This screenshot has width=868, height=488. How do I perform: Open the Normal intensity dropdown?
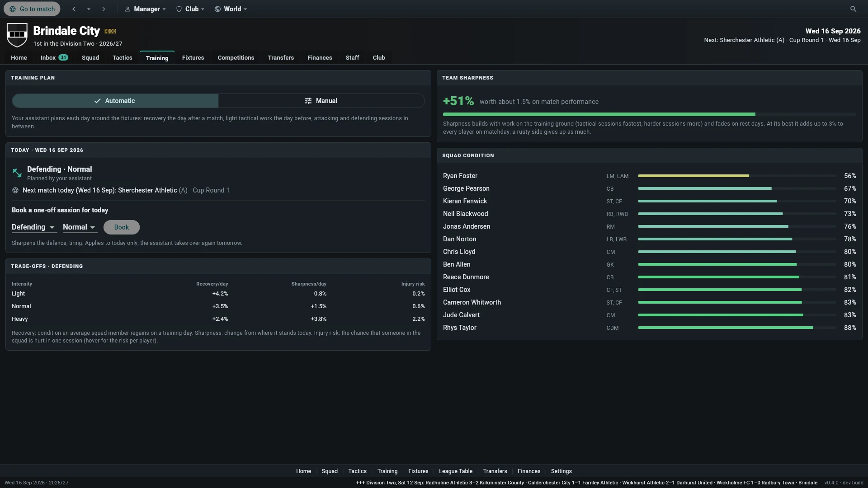pyautogui.click(x=80, y=227)
